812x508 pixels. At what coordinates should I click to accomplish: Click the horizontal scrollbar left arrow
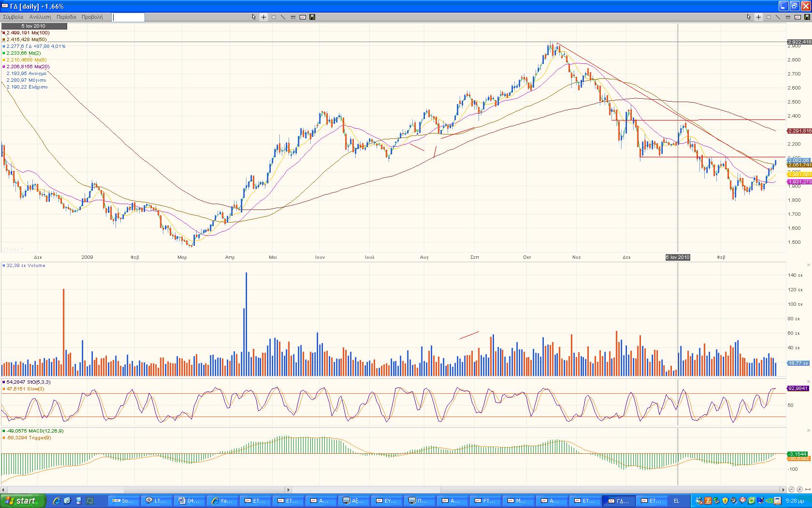click(x=3, y=490)
